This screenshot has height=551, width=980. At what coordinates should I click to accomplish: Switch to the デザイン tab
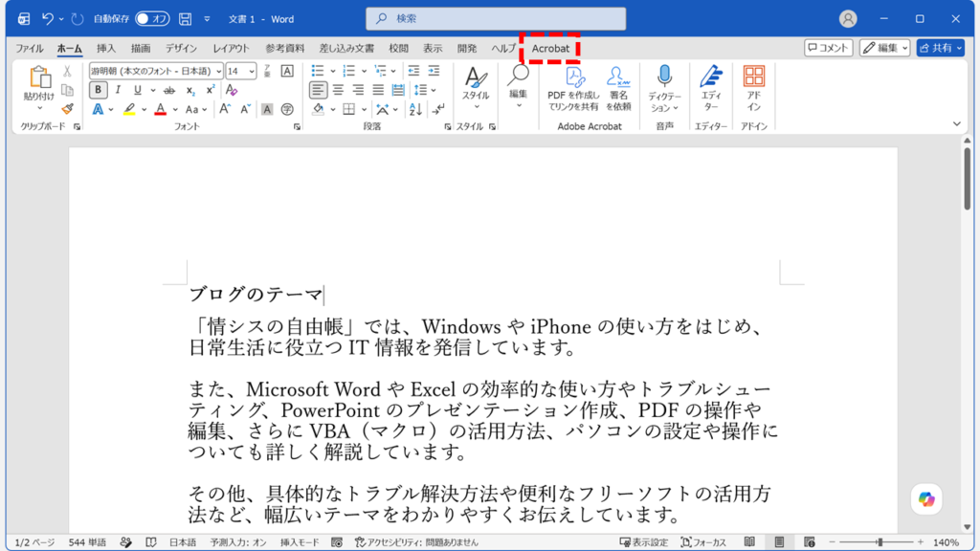pos(181,48)
